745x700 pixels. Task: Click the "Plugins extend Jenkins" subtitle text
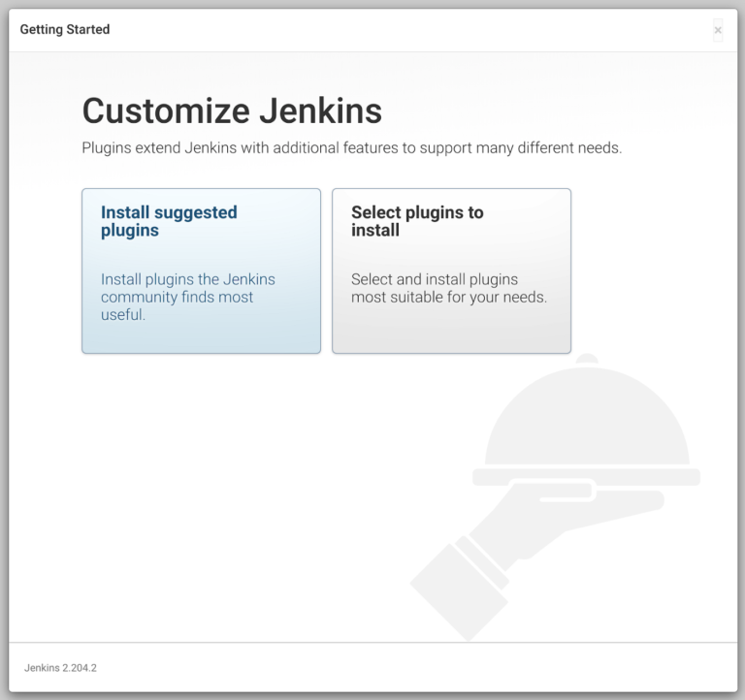click(x=351, y=149)
